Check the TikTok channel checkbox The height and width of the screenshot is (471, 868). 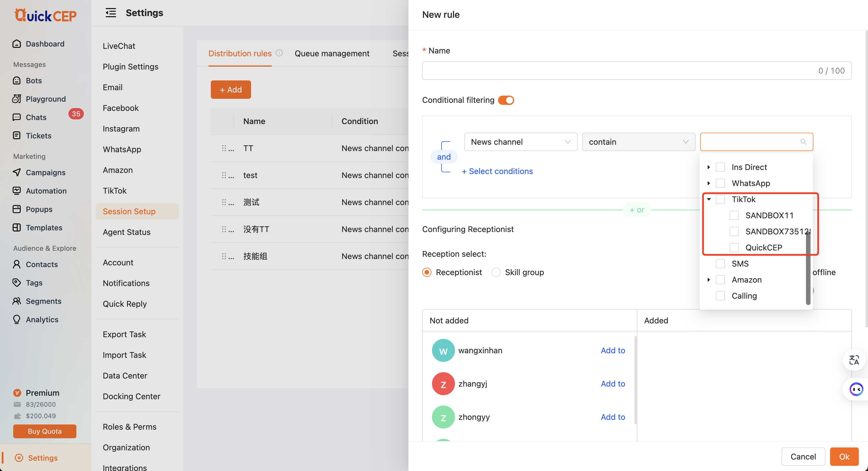click(x=720, y=199)
